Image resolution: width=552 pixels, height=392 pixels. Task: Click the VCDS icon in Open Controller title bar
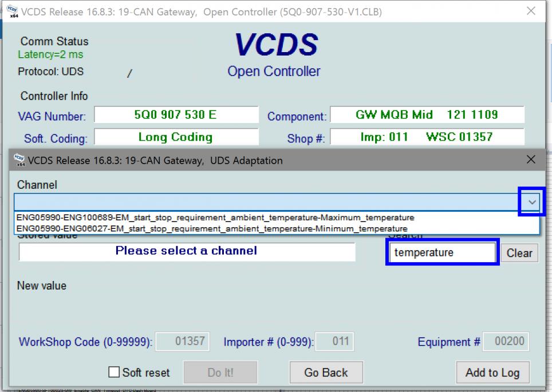tap(13, 11)
